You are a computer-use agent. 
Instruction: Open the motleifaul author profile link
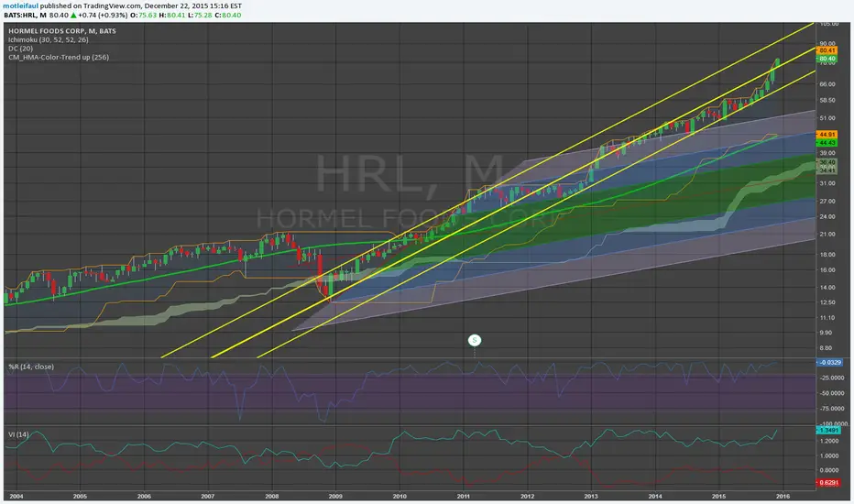point(21,5)
